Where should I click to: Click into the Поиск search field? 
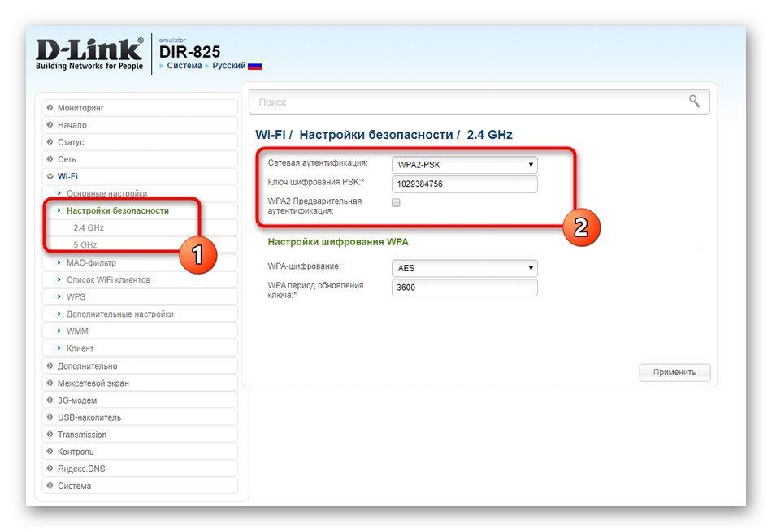click(x=479, y=102)
